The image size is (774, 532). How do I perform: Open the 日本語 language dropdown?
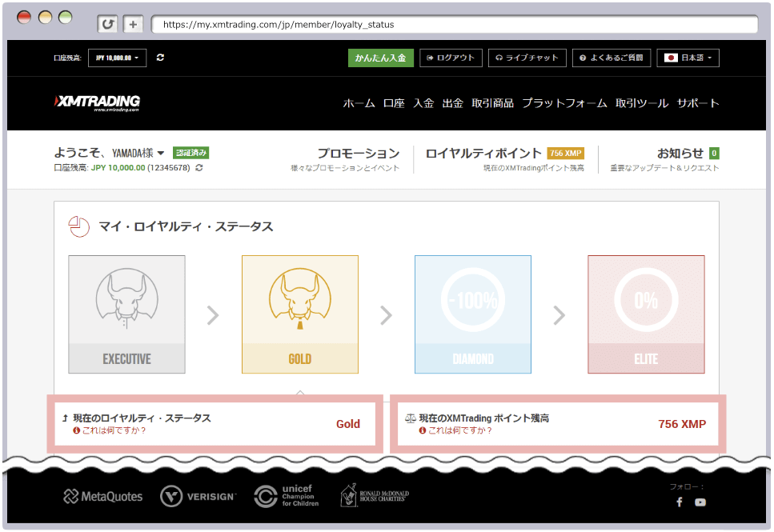(688, 58)
